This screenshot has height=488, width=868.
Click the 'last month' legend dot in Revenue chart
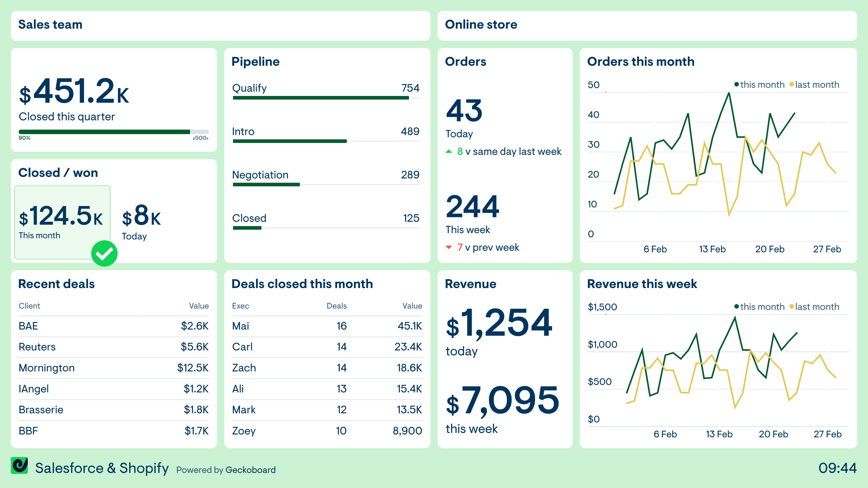point(792,307)
